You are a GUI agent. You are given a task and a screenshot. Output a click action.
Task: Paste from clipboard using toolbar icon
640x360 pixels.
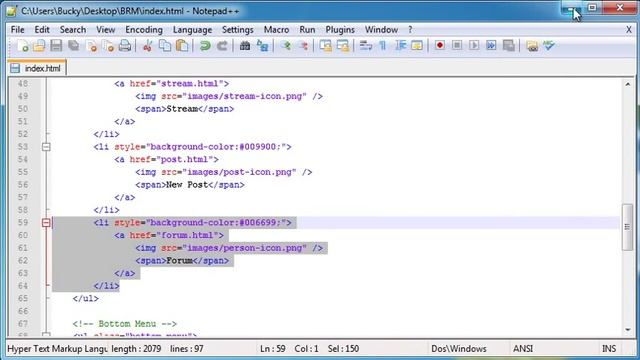(x=182, y=46)
